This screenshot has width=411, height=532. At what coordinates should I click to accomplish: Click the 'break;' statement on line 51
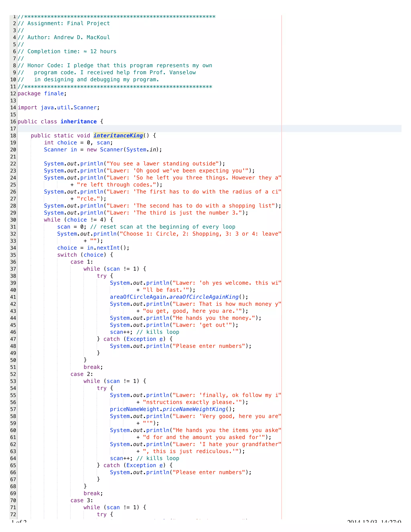coord(93,367)
